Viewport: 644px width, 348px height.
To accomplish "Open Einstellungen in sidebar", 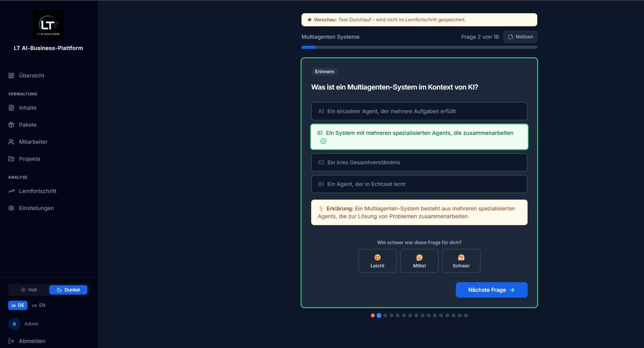I will coord(49,208).
